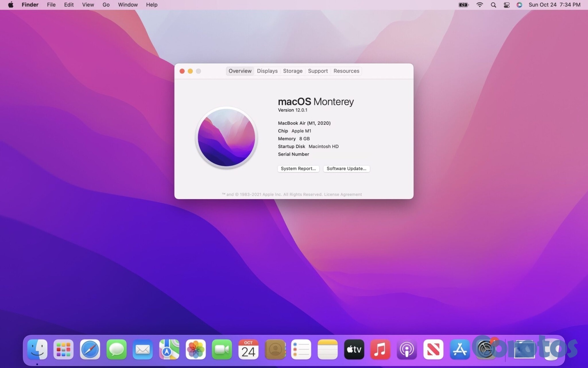Image resolution: width=588 pixels, height=368 pixels.
Task: Open Spotlight search in the menu bar
Action: (x=493, y=5)
